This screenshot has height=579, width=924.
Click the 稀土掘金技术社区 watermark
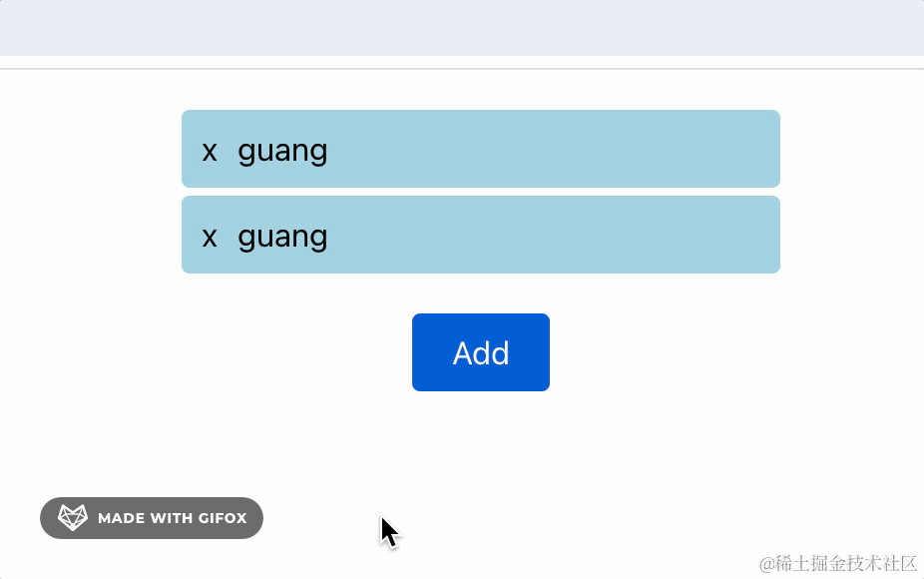[838, 564]
